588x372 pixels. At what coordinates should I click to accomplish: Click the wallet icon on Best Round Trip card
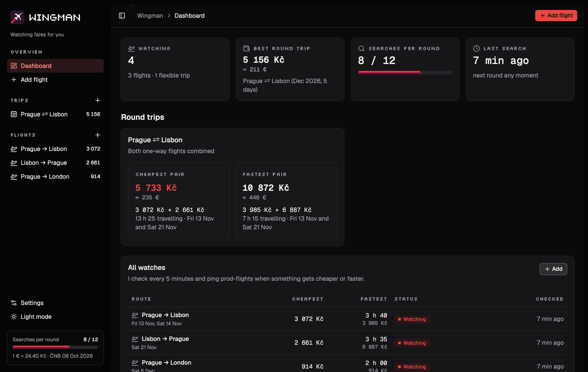point(246,48)
